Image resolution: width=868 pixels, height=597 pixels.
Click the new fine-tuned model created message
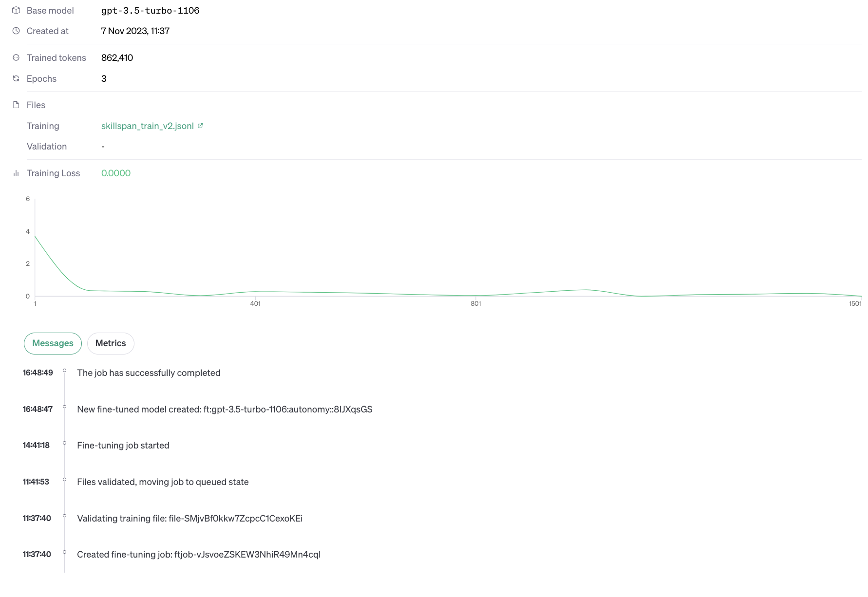[x=225, y=410]
